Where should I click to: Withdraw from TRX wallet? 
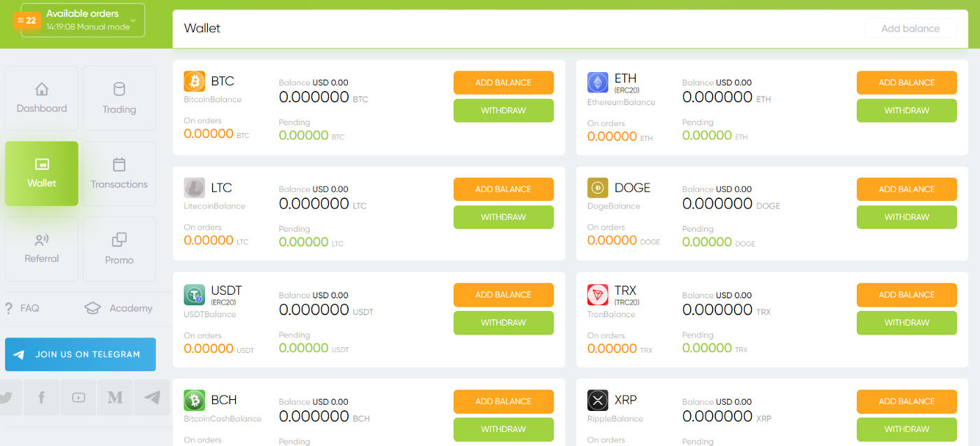(906, 323)
